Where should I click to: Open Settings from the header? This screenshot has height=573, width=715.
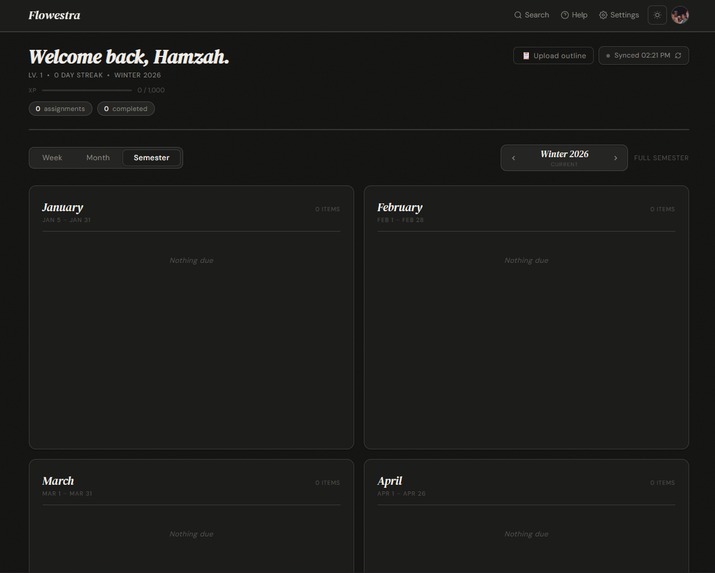coord(619,15)
